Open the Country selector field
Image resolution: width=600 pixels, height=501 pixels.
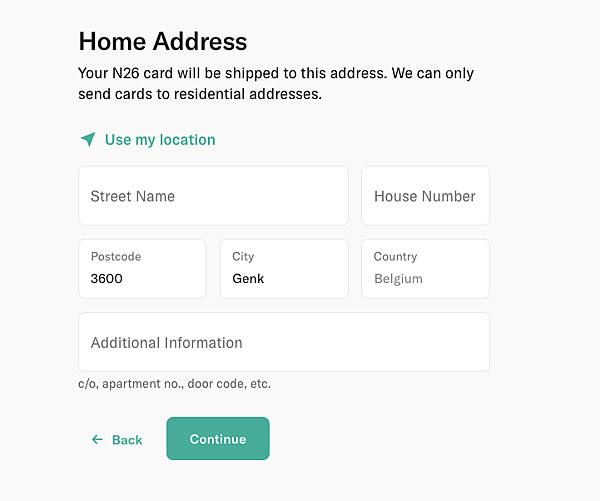[x=426, y=269]
